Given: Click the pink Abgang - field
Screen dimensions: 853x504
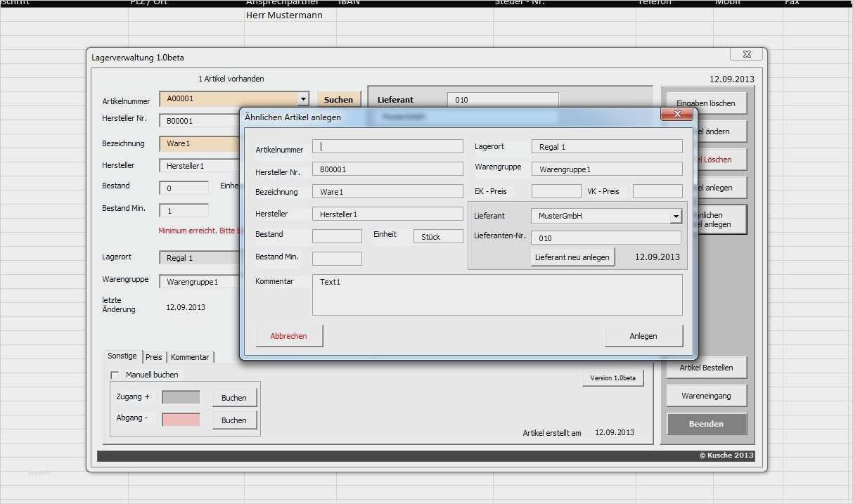Looking at the screenshot, I should coord(181,420).
